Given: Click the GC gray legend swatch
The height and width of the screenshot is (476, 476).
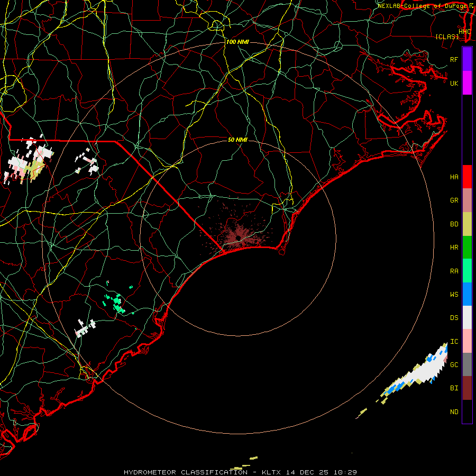Looking at the screenshot, I should click(467, 364).
